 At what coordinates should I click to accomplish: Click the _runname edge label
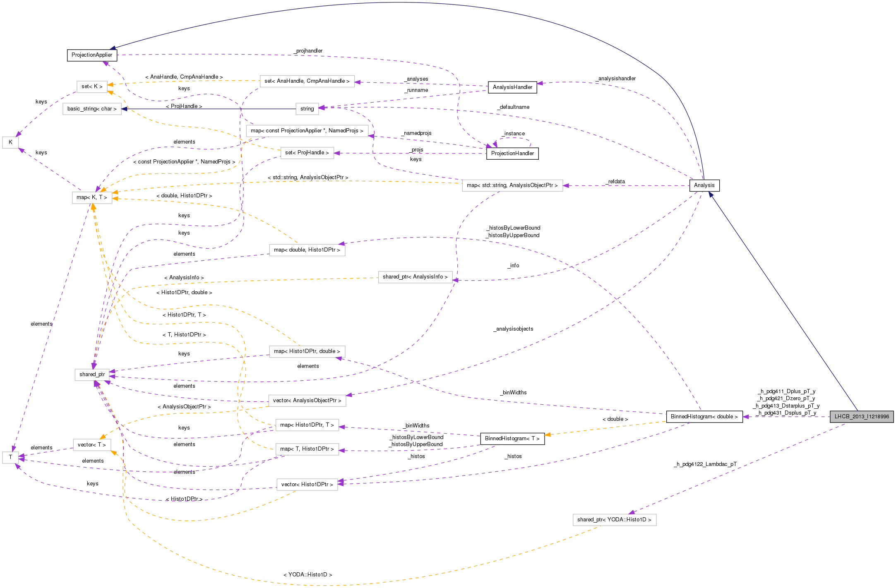416,90
